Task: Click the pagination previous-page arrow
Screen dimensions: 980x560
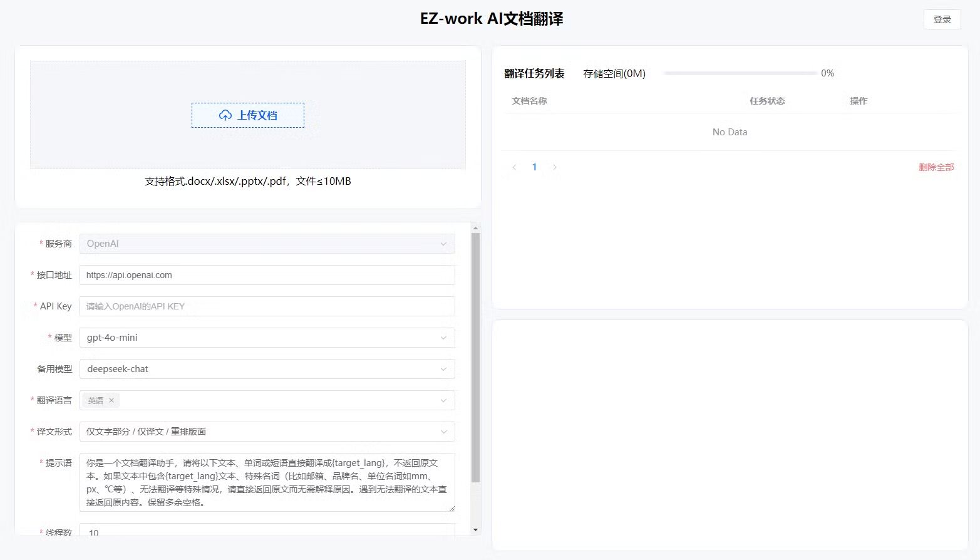Action: 514,167
